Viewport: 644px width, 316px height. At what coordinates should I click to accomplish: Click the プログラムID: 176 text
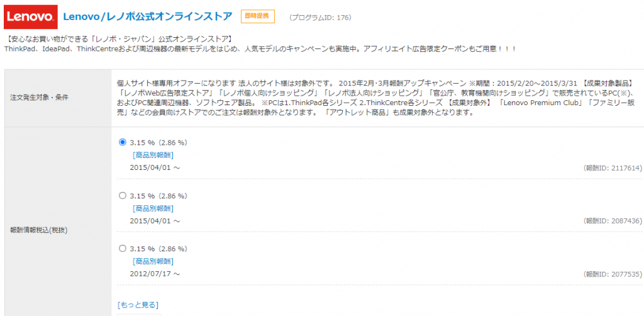point(319,18)
